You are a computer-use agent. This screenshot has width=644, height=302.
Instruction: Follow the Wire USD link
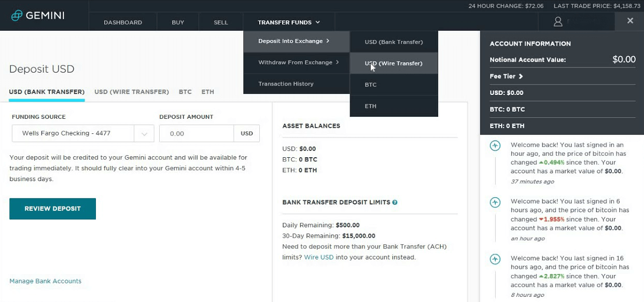click(x=319, y=257)
